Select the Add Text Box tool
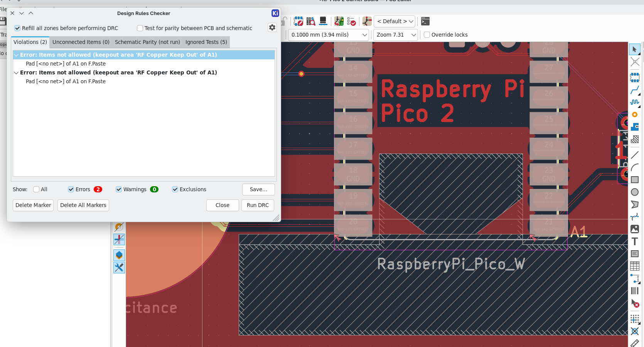 635,254
